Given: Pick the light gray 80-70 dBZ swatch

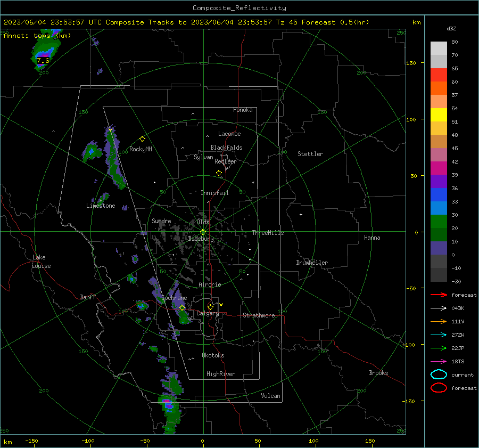Looking at the screenshot, I should click(439, 48).
